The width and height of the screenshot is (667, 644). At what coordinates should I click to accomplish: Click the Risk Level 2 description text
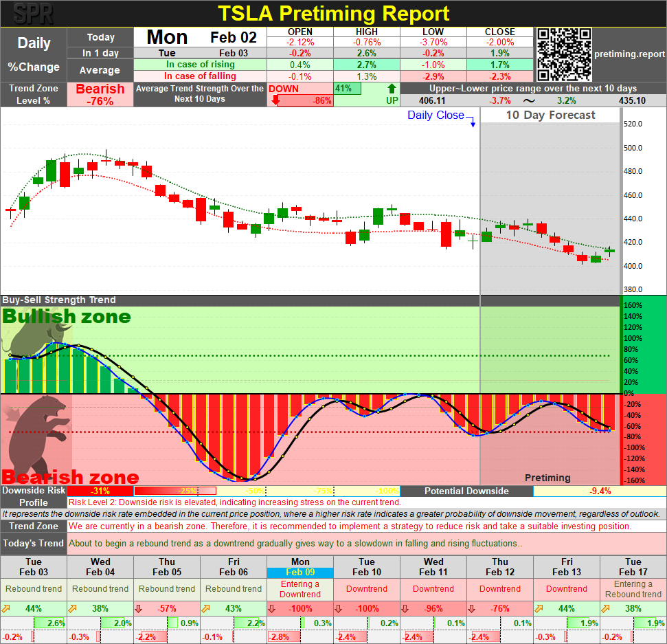pyautogui.click(x=234, y=502)
